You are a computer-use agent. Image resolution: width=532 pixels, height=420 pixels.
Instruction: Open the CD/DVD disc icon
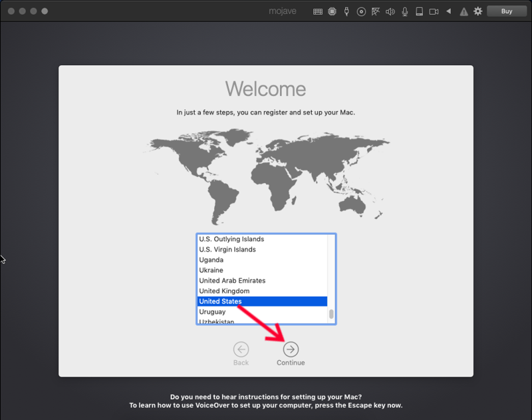pyautogui.click(x=361, y=11)
